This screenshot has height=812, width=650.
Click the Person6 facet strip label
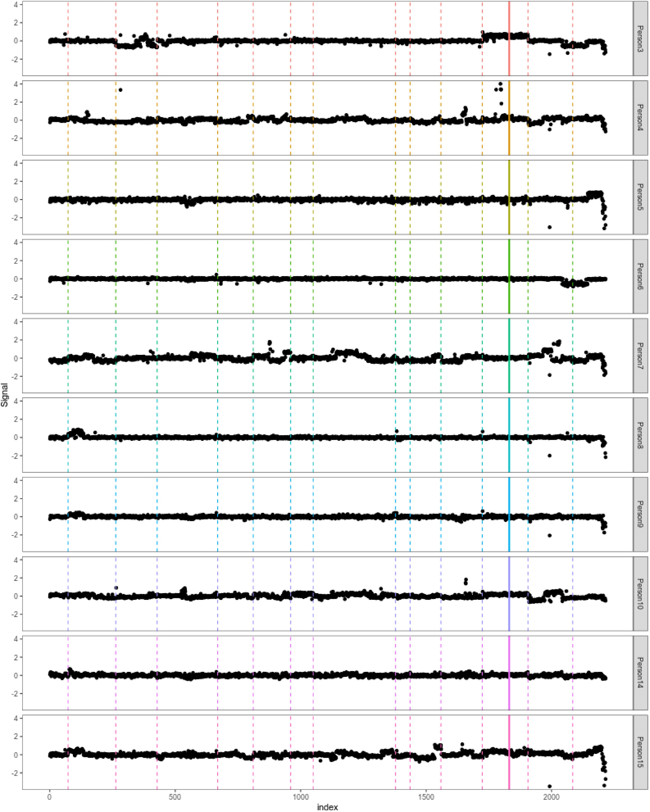click(x=640, y=276)
